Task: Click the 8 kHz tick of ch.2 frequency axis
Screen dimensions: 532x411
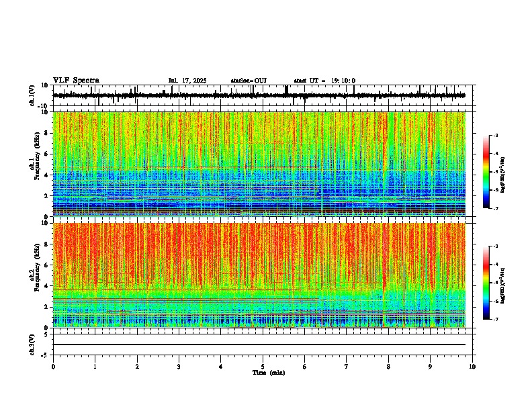Action: (x=46, y=244)
